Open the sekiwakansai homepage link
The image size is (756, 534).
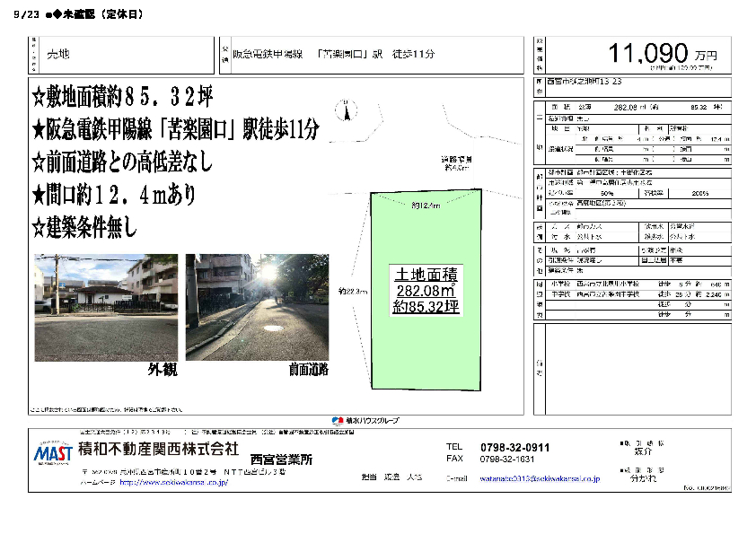173,481
